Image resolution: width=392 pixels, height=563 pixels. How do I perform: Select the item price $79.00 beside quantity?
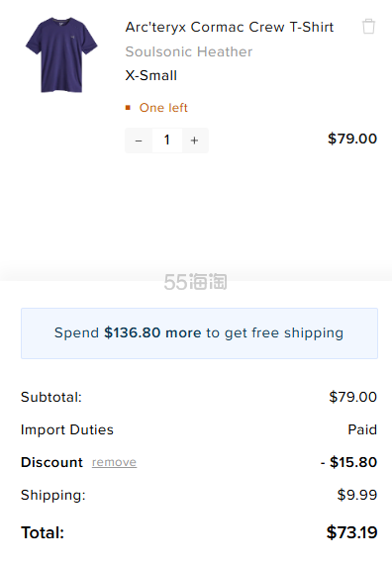click(x=352, y=139)
